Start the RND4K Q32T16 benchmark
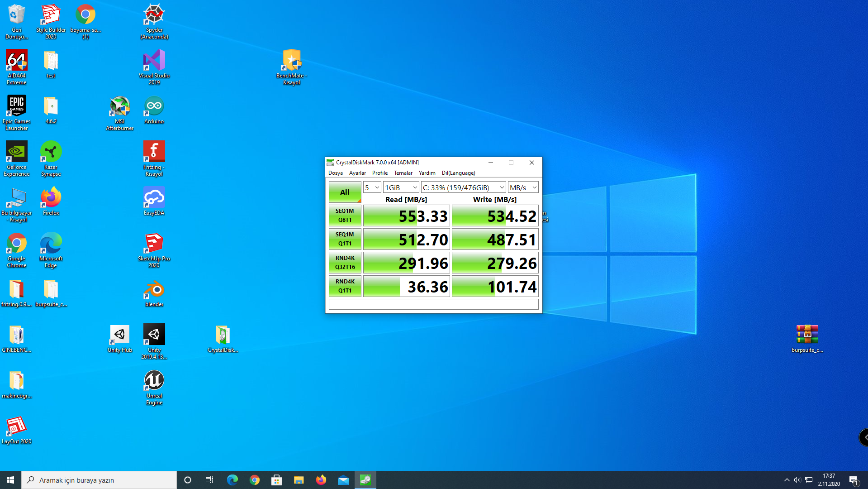 point(345,263)
